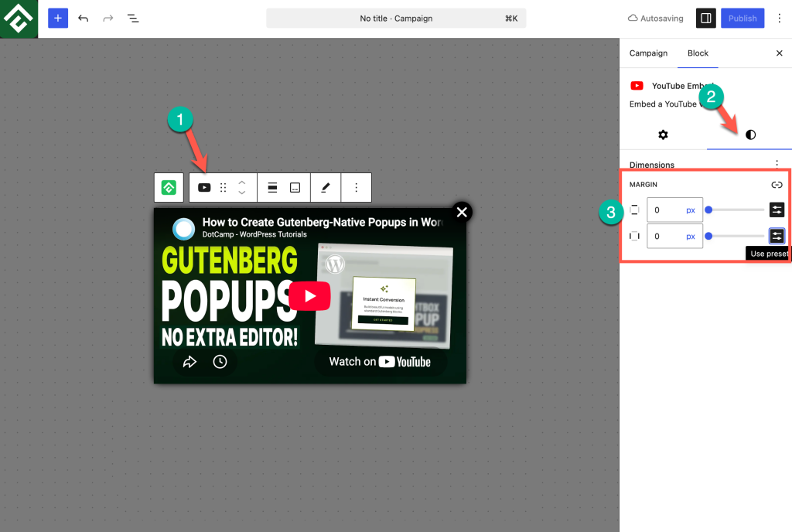This screenshot has height=532, width=792.
Task: Redo the last undone change
Action: (x=108, y=18)
